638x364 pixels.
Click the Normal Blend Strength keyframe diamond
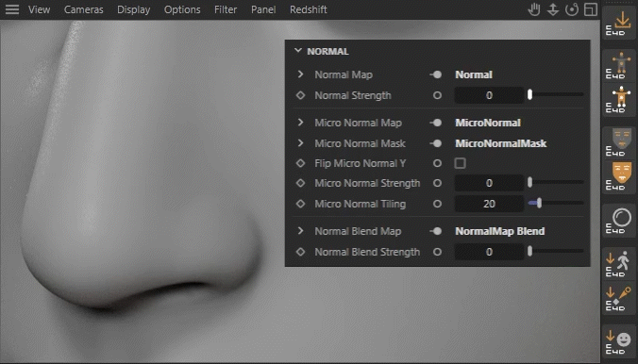coord(300,252)
